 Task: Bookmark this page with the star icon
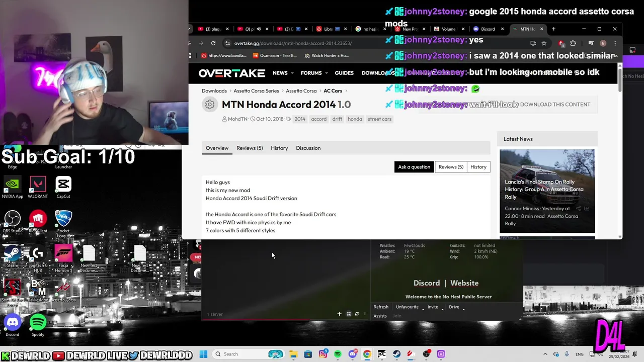coord(544,43)
